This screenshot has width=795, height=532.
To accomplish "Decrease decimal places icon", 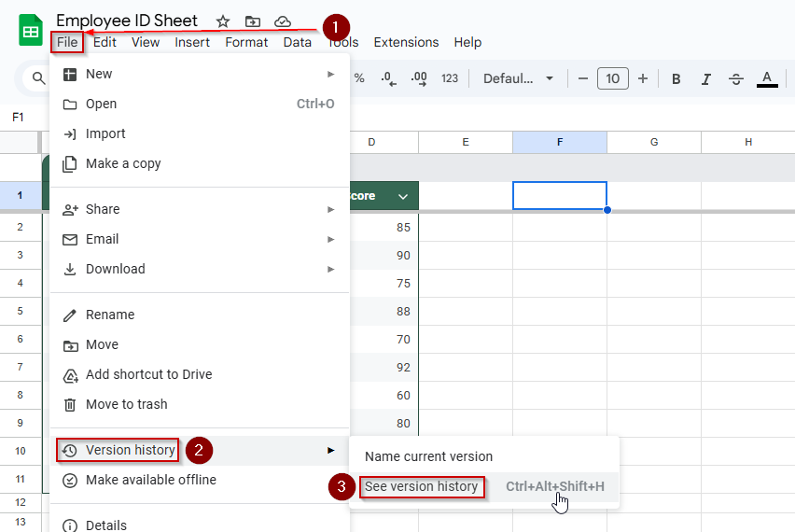I will (388, 78).
